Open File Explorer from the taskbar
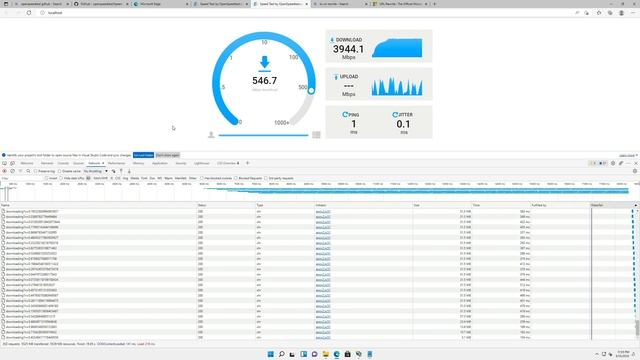This screenshot has width=640, height=360. pyautogui.click(x=325, y=354)
